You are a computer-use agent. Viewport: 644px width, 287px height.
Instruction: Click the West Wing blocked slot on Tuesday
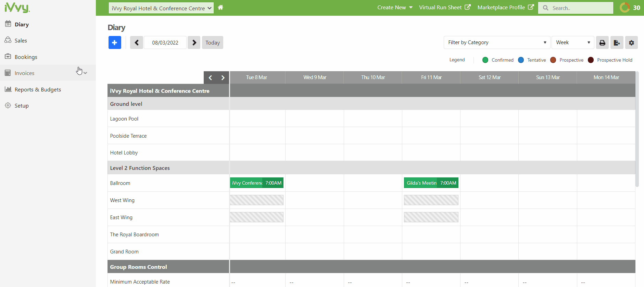pos(257,200)
